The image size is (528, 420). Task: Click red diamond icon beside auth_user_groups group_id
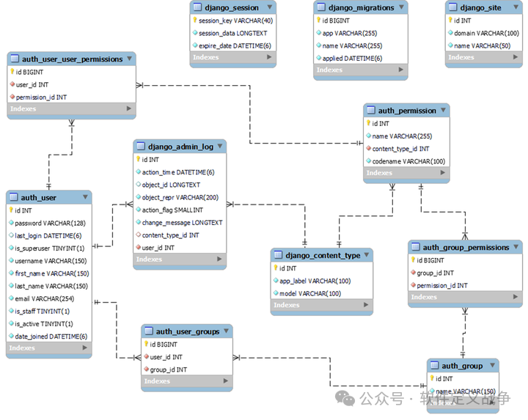click(x=147, y=369)
